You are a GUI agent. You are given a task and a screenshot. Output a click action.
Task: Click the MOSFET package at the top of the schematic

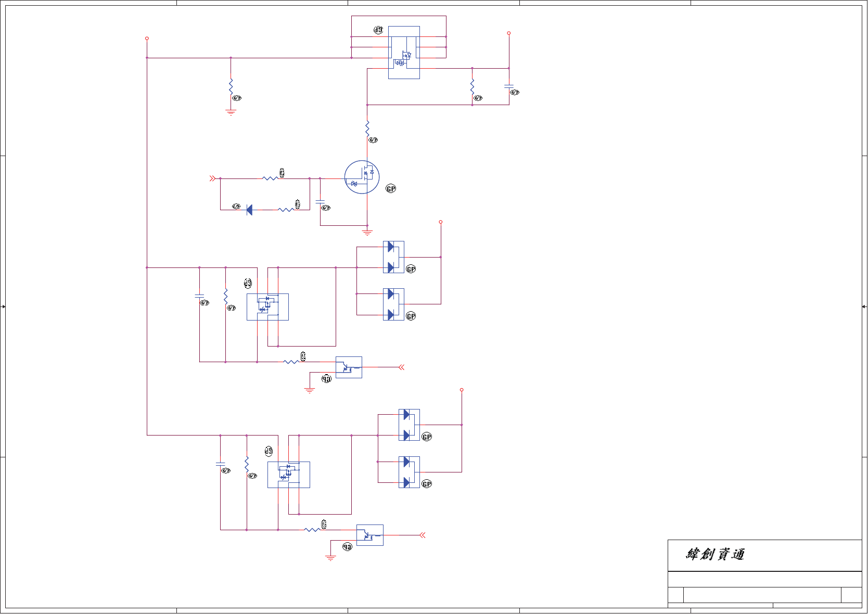click(x=404, y=53)
